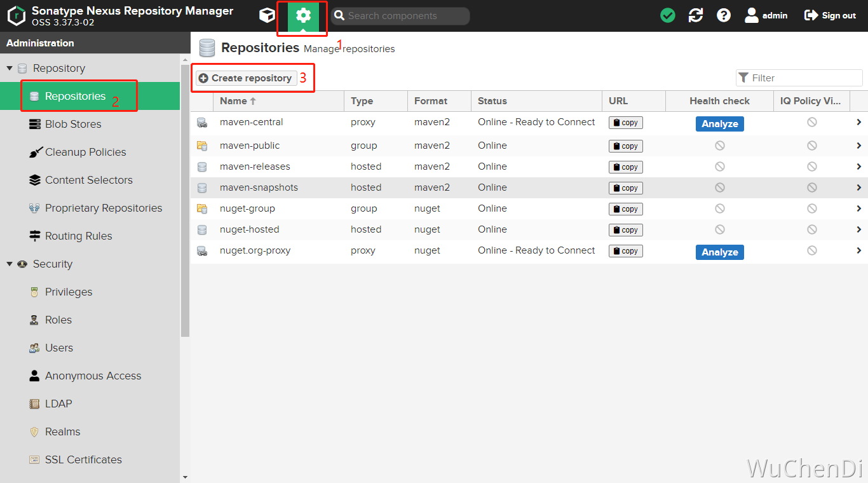Image resolution: width=868 pixels, height=483 pixels.
Task: Open Content Selectors in sidebar
Action: tap(90, 180)
